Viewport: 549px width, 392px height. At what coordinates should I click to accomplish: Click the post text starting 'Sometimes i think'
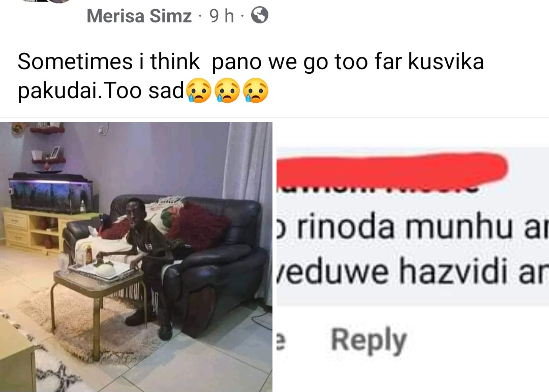click(250, 76)
